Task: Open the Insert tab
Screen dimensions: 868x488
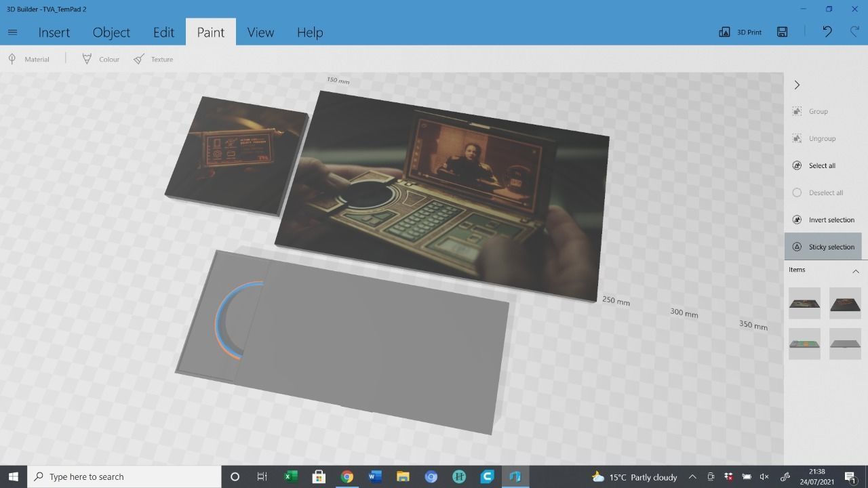Action: click(x=54, y=33)
